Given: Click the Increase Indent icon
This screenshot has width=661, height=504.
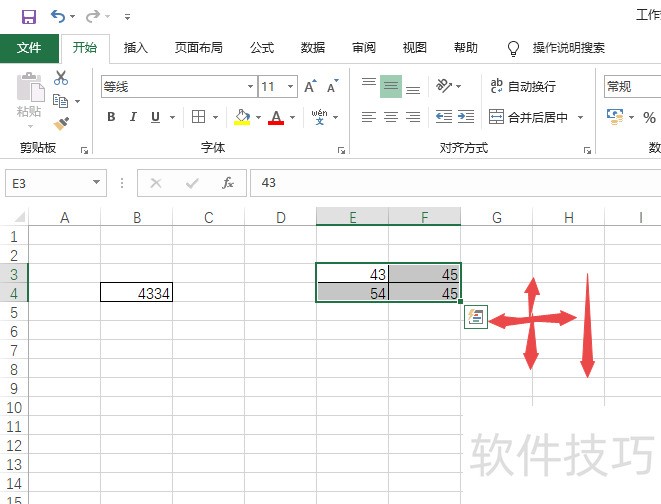Looking at the screenshot, I should (466, 117).
